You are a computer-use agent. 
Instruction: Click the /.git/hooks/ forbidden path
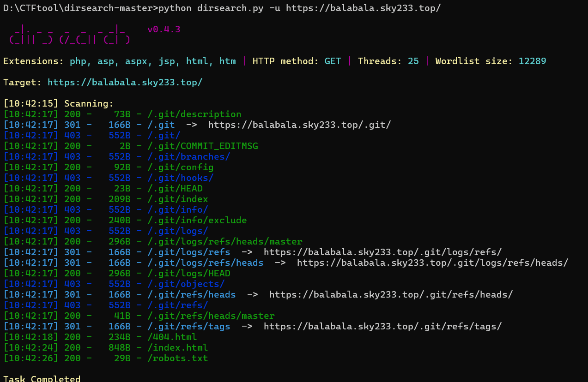click(181, 178)
